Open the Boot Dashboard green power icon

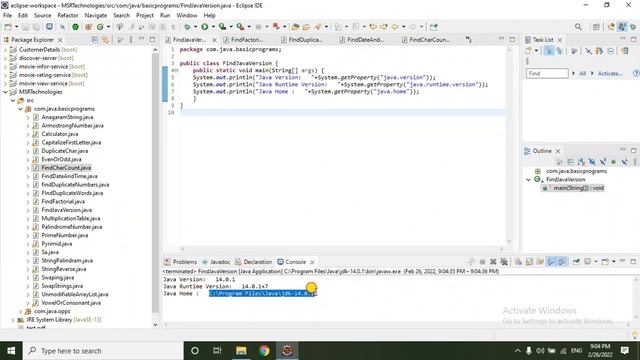(x=76, y=27)
